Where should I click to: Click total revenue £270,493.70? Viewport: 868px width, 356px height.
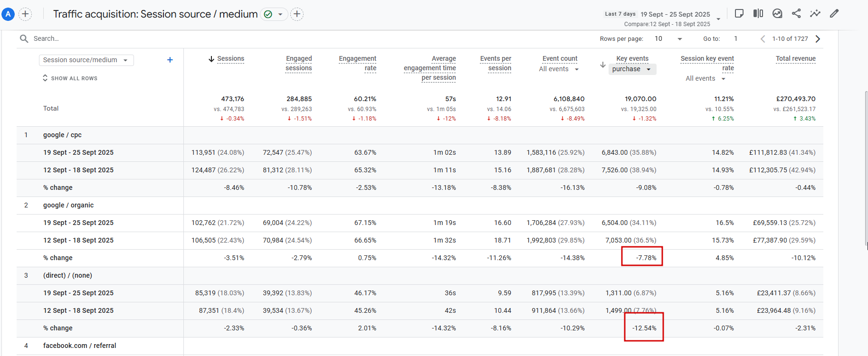[x=796, y=99]
